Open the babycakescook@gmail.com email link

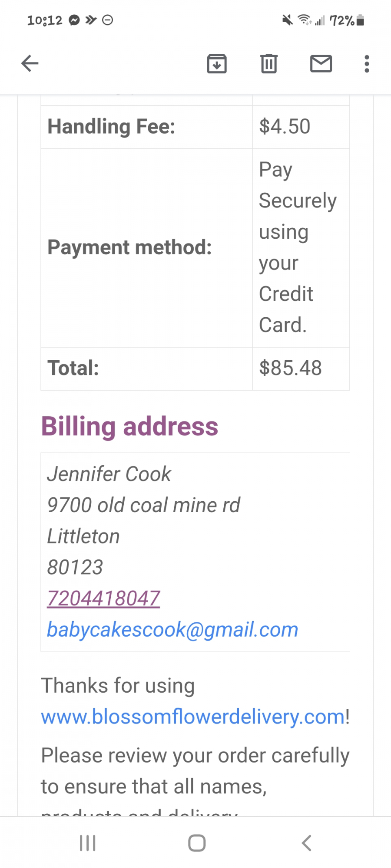coord(172,630)
